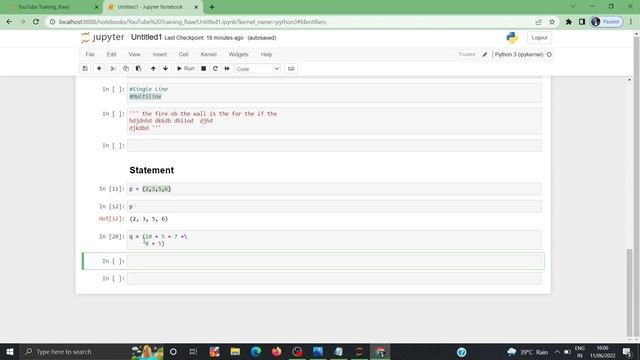Open the weather 39°C Rain widget

(527, 352)
